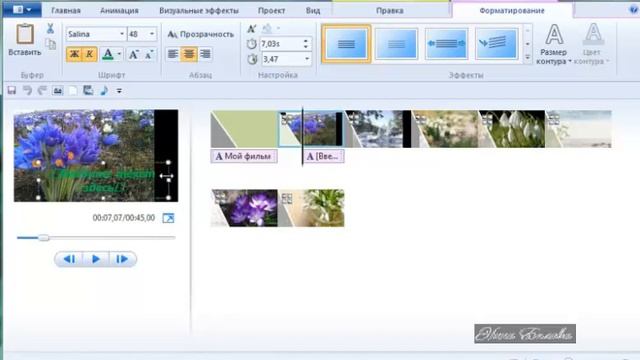Select the third stretch text effect

pos(446,44)
